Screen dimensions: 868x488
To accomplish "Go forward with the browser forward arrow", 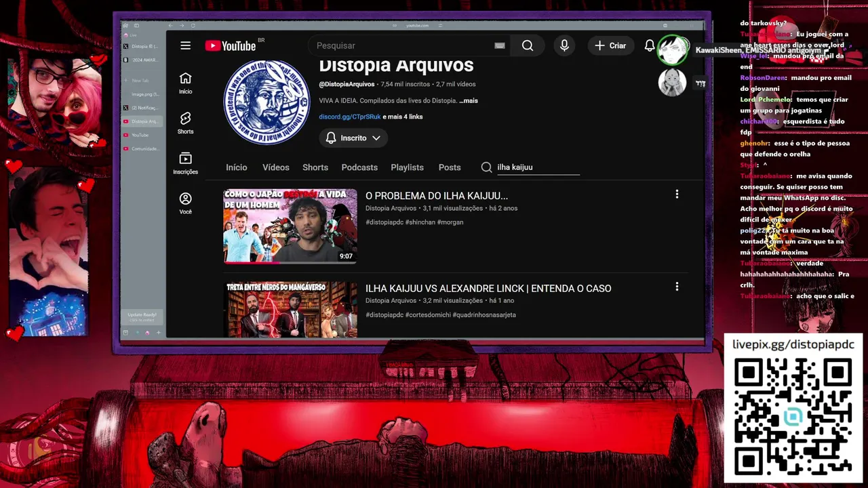I will [182, 26].
